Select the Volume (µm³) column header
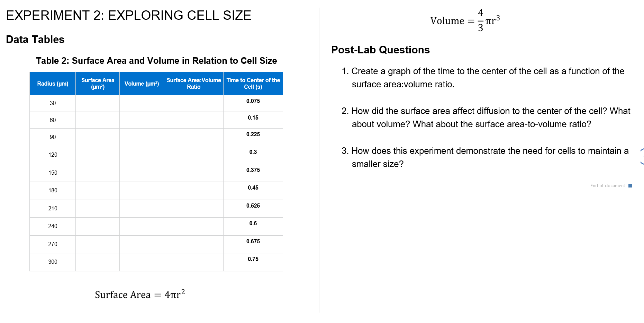The image size is (644, 323). [142, 84]
